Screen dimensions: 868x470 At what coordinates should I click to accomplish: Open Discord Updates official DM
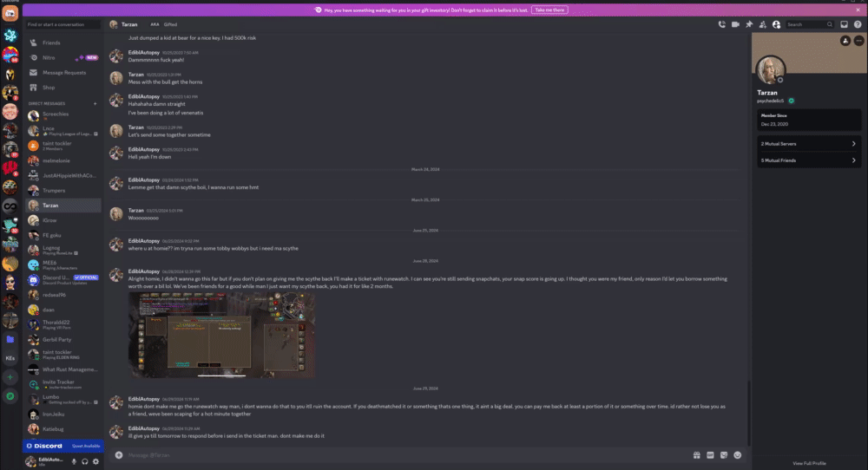(x=62, y=280)
